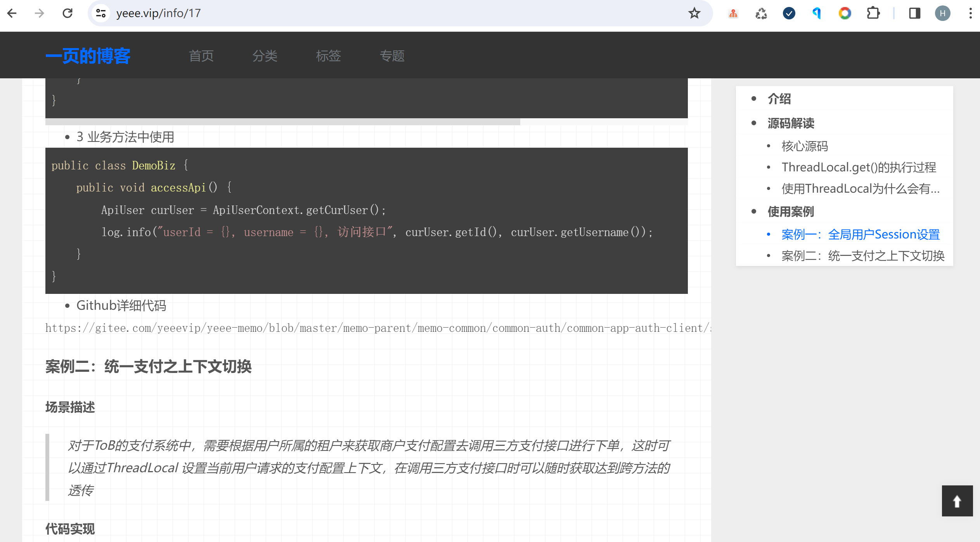This screenshot has height=542, width=980.
Task: Open 案例一：全局用户Session设置 in table of contents
Action: (861, 234)
